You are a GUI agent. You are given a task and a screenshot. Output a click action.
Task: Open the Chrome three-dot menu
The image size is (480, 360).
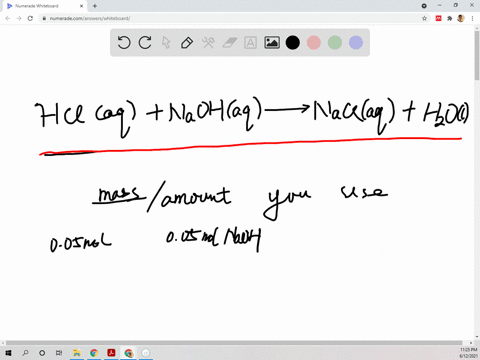pyautogui.click(x=473, y=18)
